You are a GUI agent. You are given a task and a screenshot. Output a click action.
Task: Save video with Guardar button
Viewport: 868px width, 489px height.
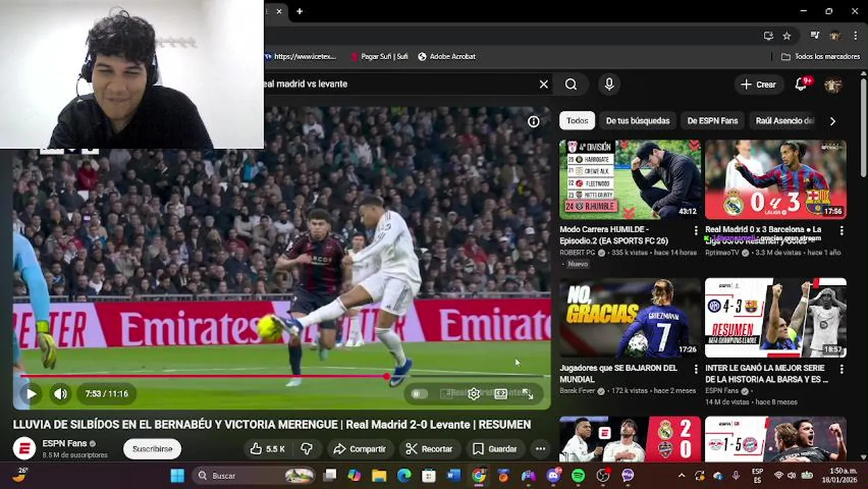495,449
